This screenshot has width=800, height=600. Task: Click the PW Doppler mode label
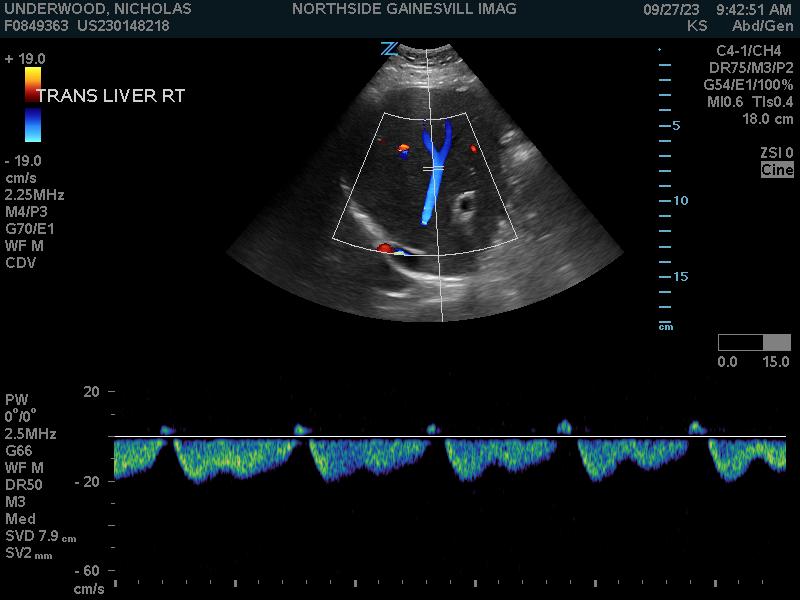[16, 399]
